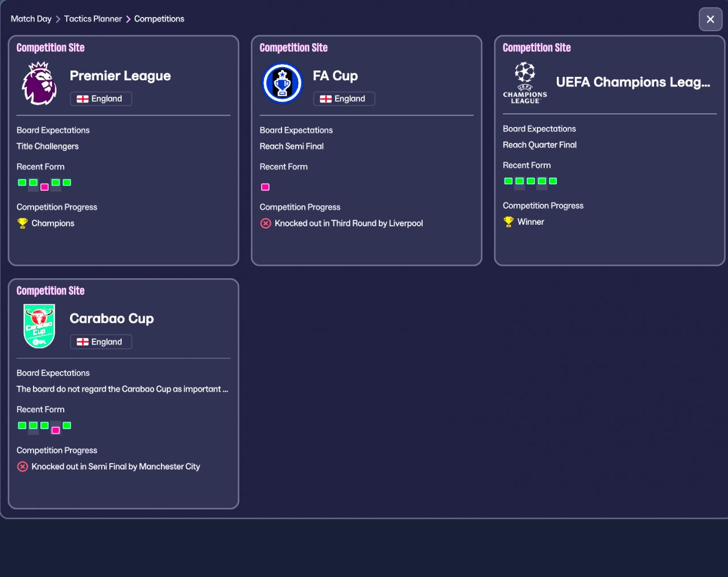Click the pink loss square in Premier League form

(44, 187)
